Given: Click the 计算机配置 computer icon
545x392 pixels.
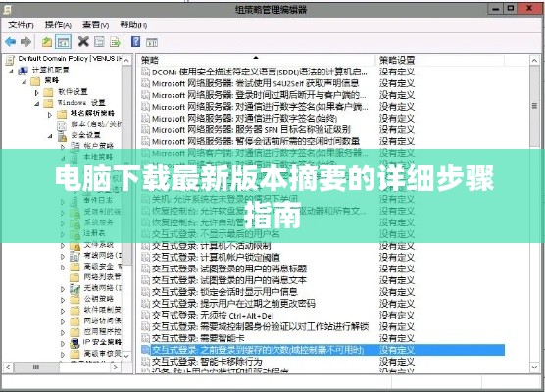Looking at the screenshot, I should point(24,71).
